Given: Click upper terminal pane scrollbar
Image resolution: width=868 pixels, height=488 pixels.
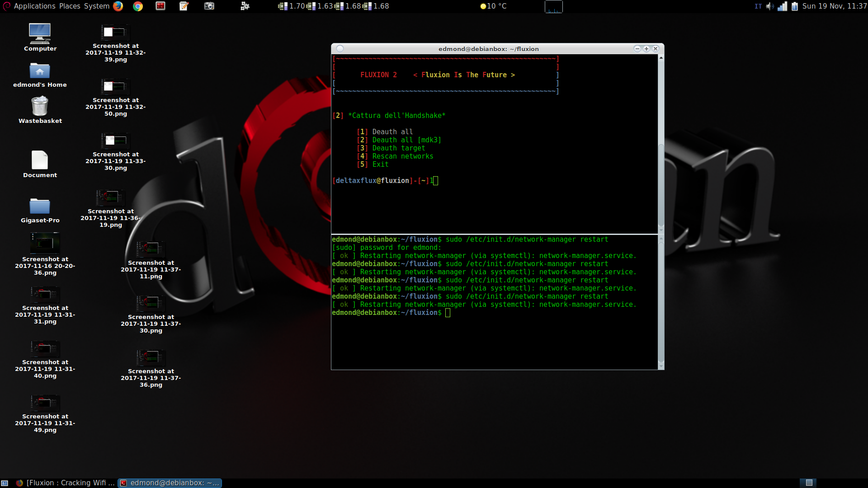Looking at the screenshot, I should coord(661,185).
